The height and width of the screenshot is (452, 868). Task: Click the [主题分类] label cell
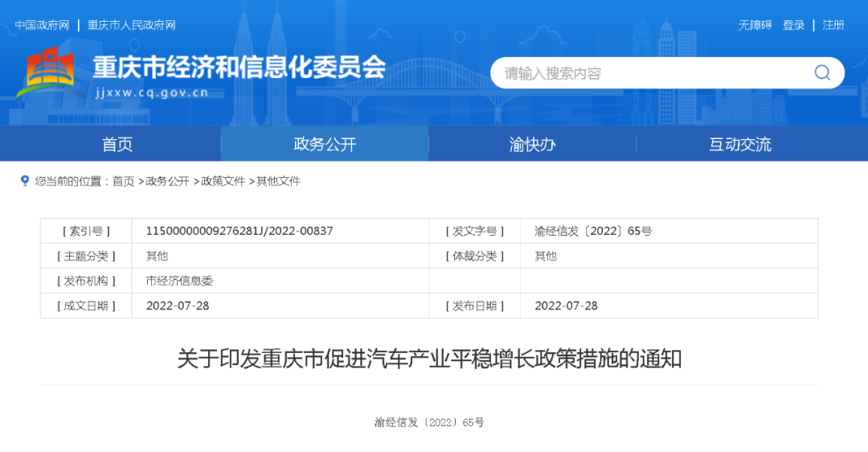(x=86, y=256)
